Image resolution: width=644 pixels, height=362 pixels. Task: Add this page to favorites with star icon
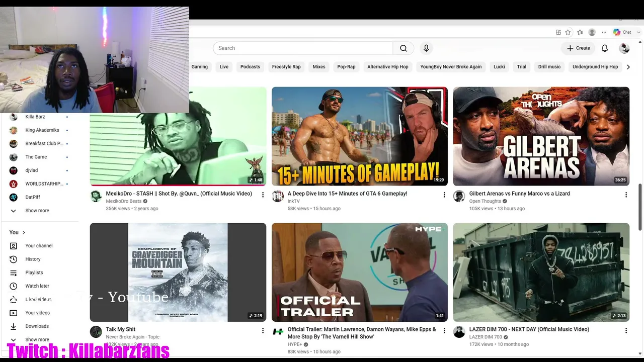[568, 32]
